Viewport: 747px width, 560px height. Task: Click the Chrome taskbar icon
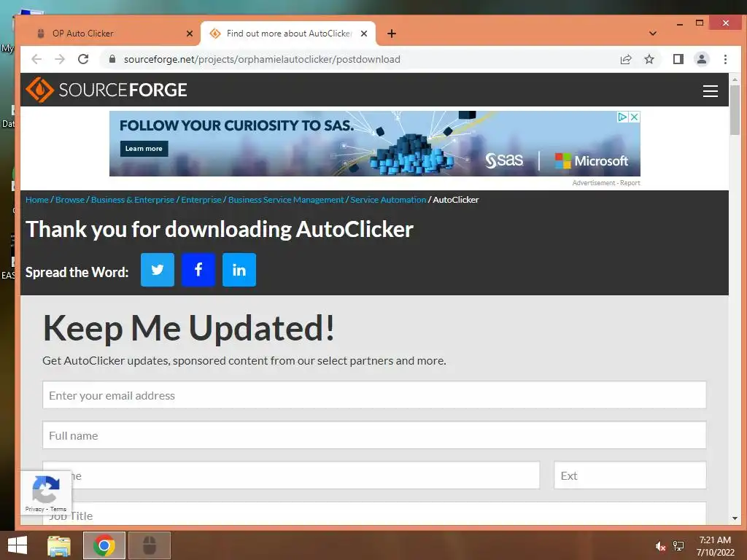pyautogui.click(x=104, y=545)
